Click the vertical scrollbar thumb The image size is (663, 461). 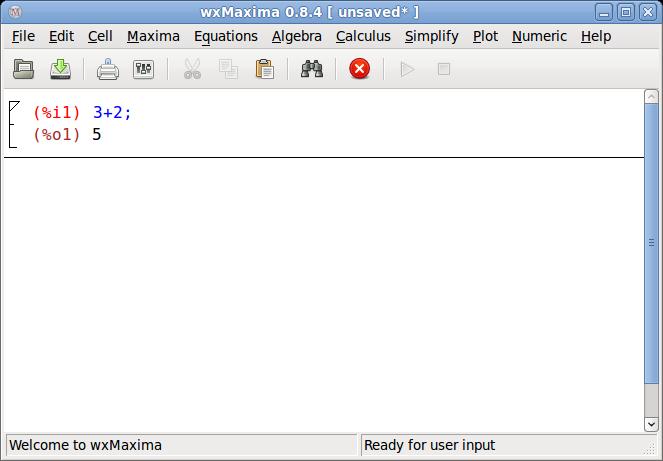click(x=651, y=243)
